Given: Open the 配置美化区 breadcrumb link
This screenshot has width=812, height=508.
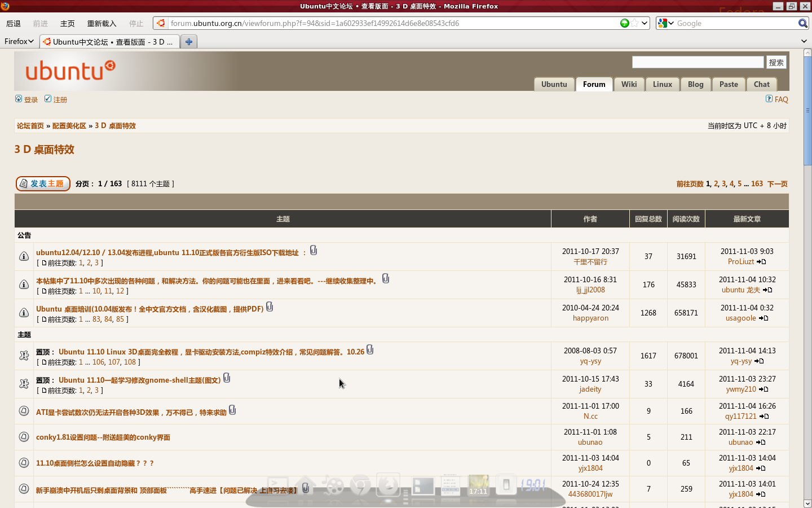Looking at the screenshot, I should (x=69, y=126).
